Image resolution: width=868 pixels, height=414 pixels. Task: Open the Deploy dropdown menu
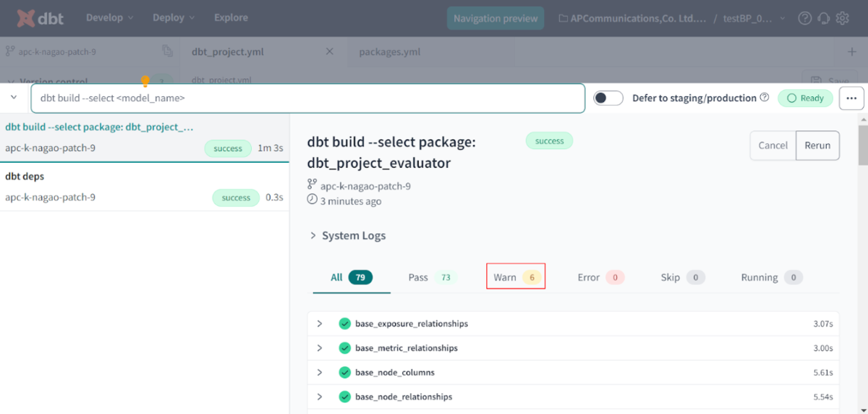click(174, 17)
